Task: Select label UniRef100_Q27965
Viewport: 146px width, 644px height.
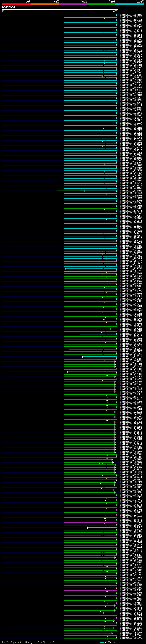Action: 131,384
